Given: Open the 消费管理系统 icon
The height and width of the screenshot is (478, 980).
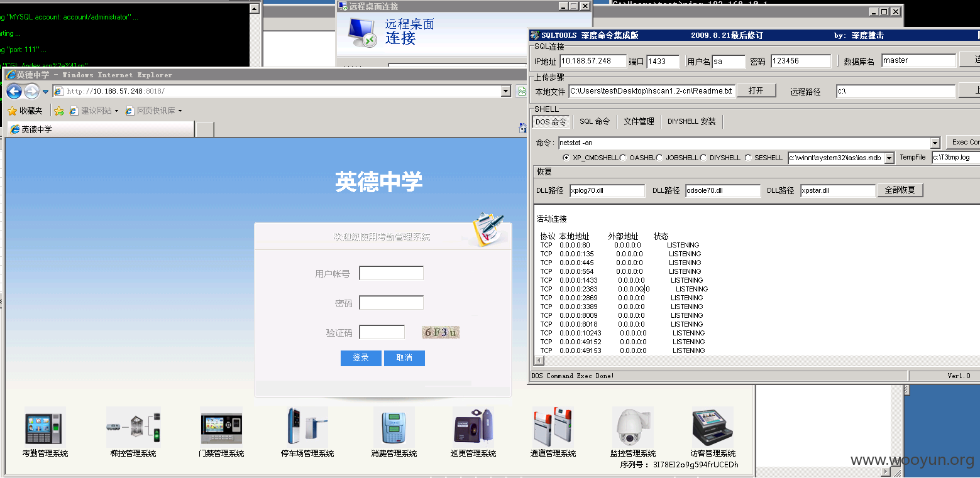Looking at the screenshot, I should click(x=394, y=426).
